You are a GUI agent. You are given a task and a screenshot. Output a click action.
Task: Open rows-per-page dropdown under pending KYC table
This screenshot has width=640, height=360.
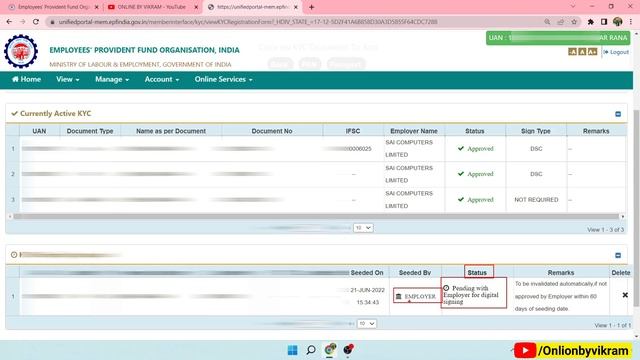pos(367,324)
